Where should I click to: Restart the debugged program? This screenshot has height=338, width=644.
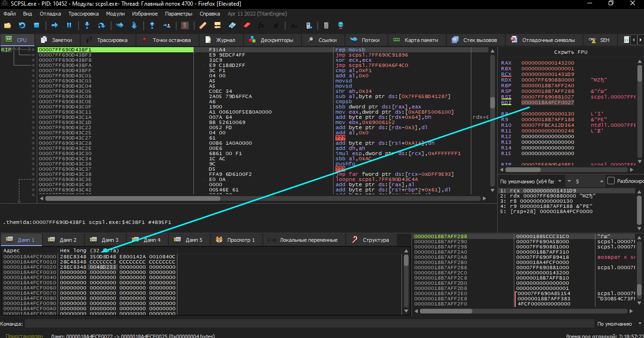tap(22, 25)
